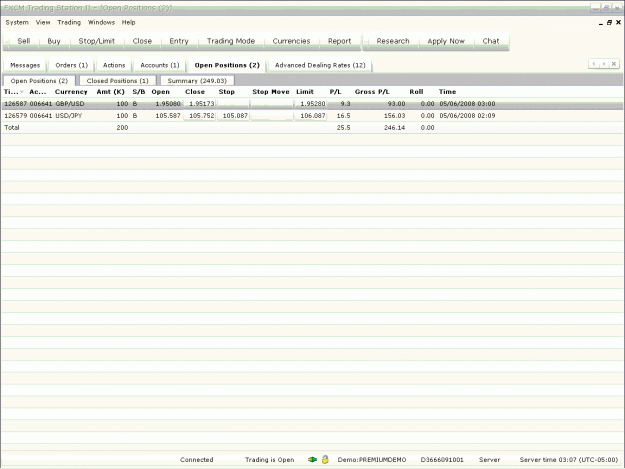The width and height of the screenshot is (625, 469).
Task: Sort by the Stop Move column header
Action: click(271, 92)
